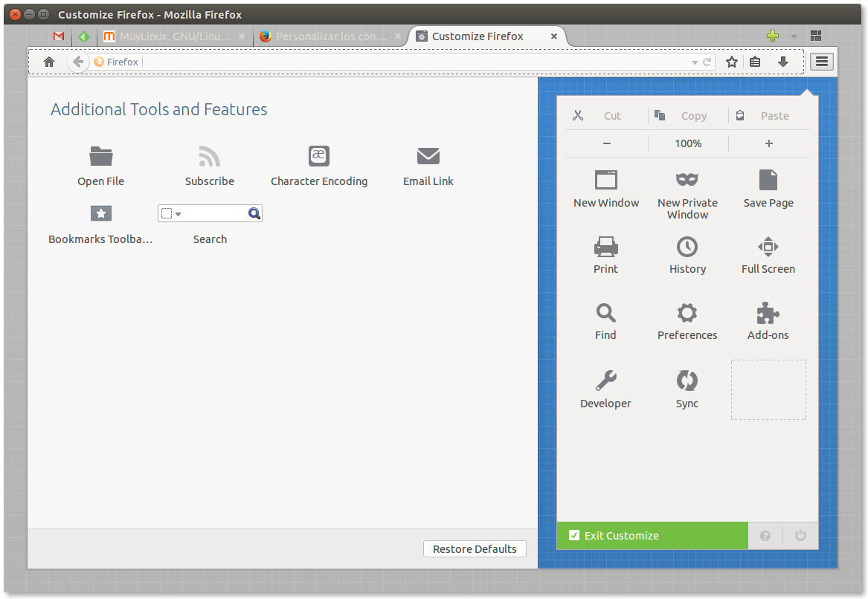This screenshot has width=868, height=599.
Task: Click the quit power icon
Action: [800, 535]
